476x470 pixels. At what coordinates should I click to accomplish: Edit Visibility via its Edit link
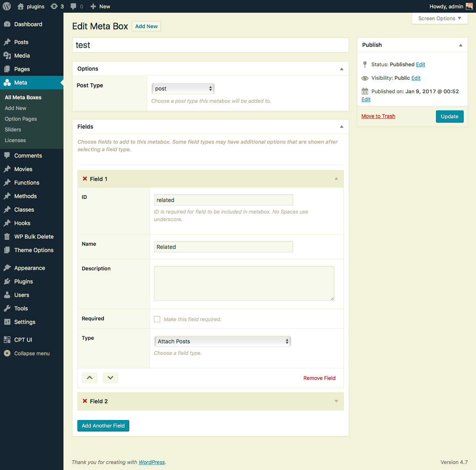tap(416, 78)
